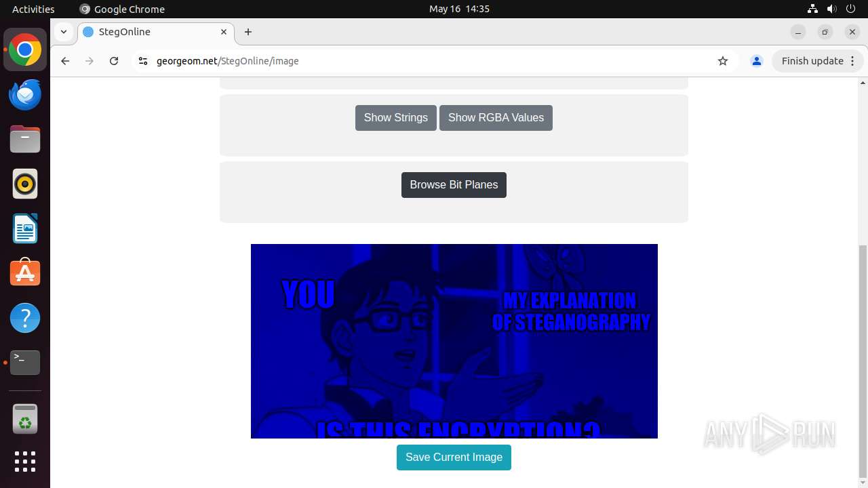The height and width of the screenshot is (488, 868).
Task: Close the StegOnline tab
Action: click(224, 32)
